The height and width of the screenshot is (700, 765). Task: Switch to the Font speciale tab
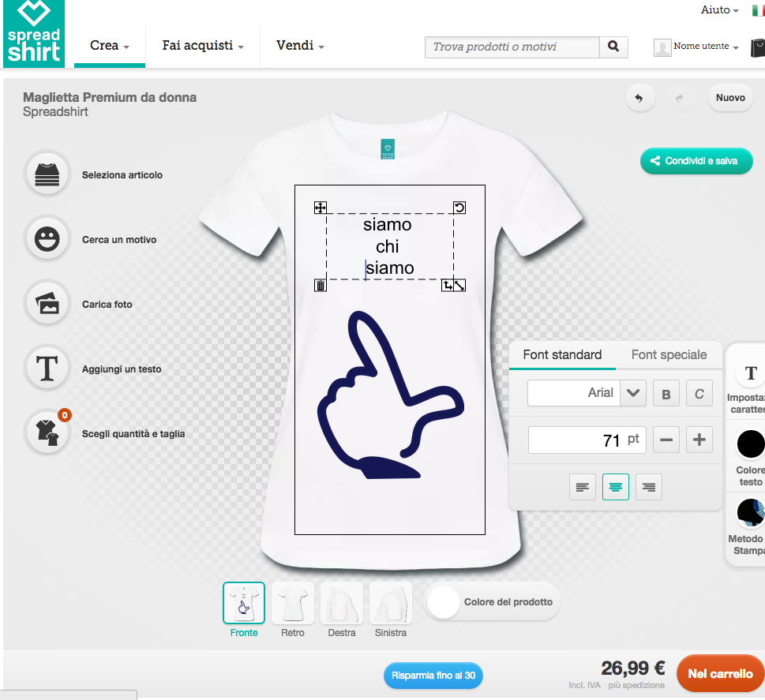point(669,355)
